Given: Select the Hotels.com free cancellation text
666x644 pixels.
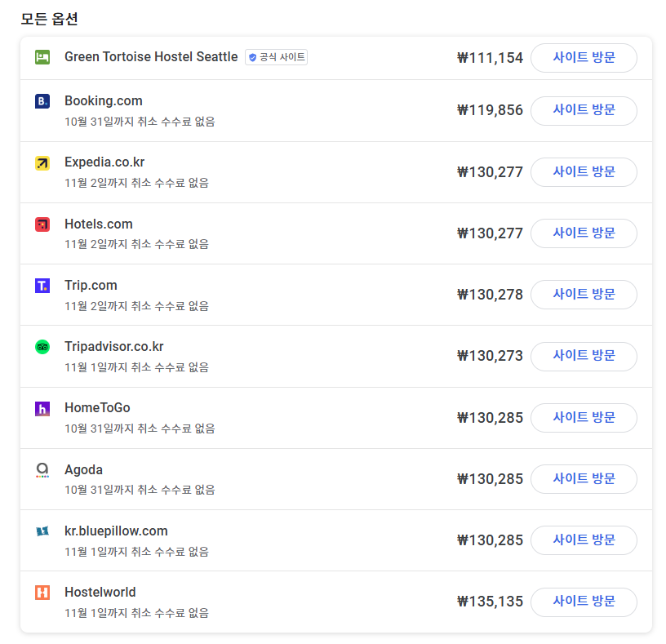Looking at the screenshot, I should click(136, 244).
